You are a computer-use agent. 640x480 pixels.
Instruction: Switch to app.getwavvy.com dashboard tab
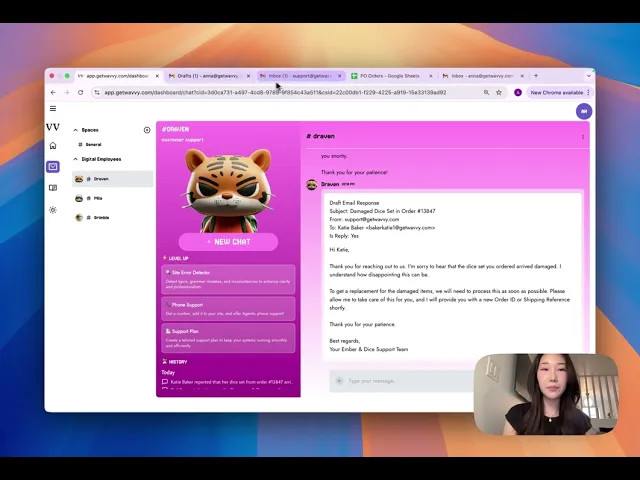coord(118,76)
